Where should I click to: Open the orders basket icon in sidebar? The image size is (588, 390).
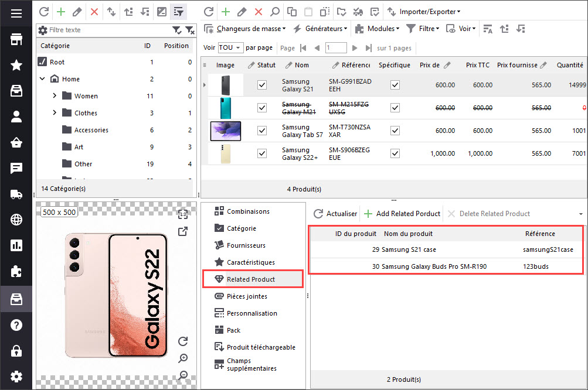(x=16, y=142)
